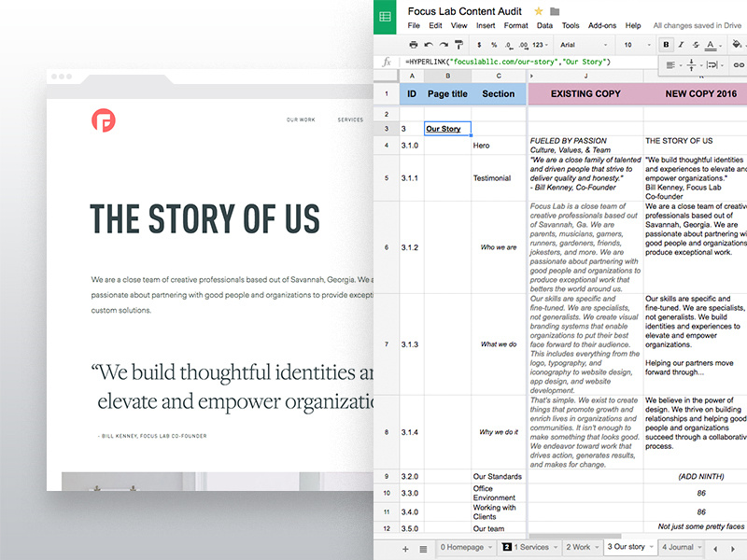Image resolution: width=747 pixels, height=560 pixels.
Task: Open the fill color paint bucket
Action: (x=737, y=44)
